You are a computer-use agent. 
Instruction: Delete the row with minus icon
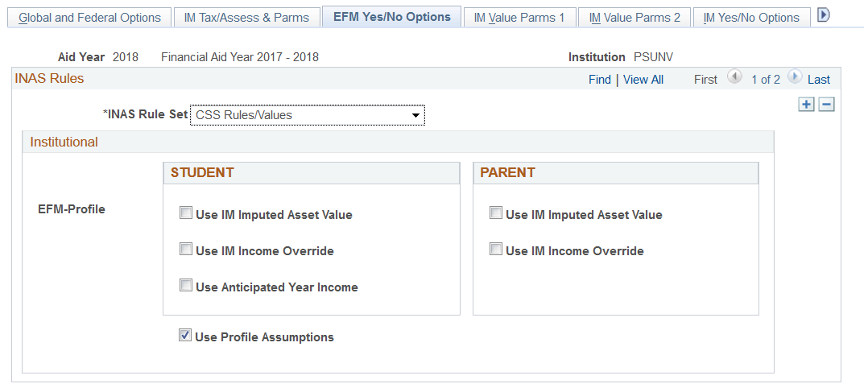826,105
